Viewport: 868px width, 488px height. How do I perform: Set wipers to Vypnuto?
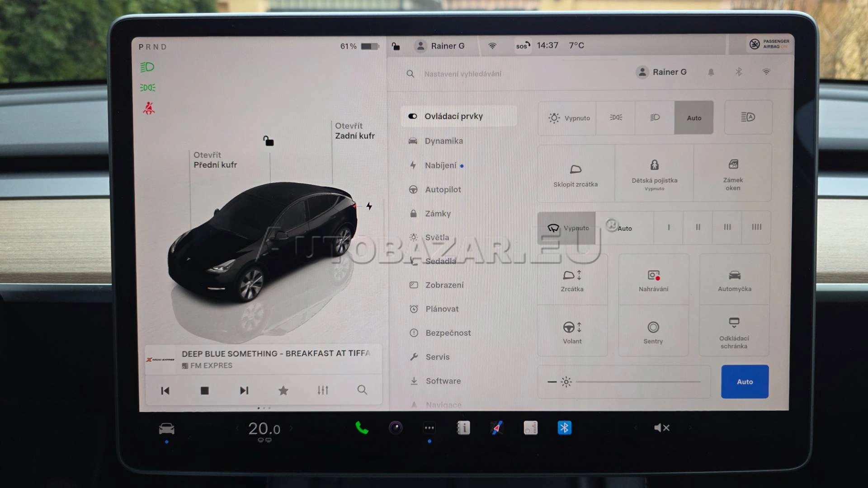click(567, 228)
